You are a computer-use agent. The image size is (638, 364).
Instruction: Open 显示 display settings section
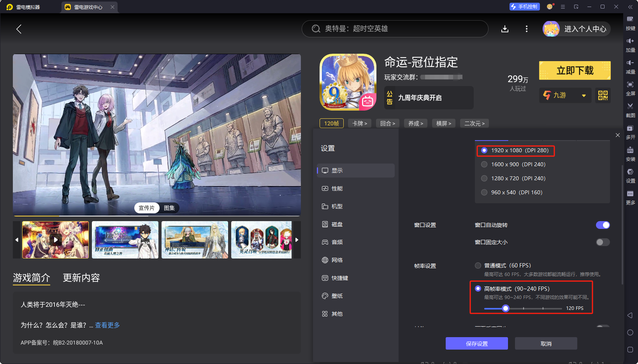pyautogui.click(x=356, y=171)
